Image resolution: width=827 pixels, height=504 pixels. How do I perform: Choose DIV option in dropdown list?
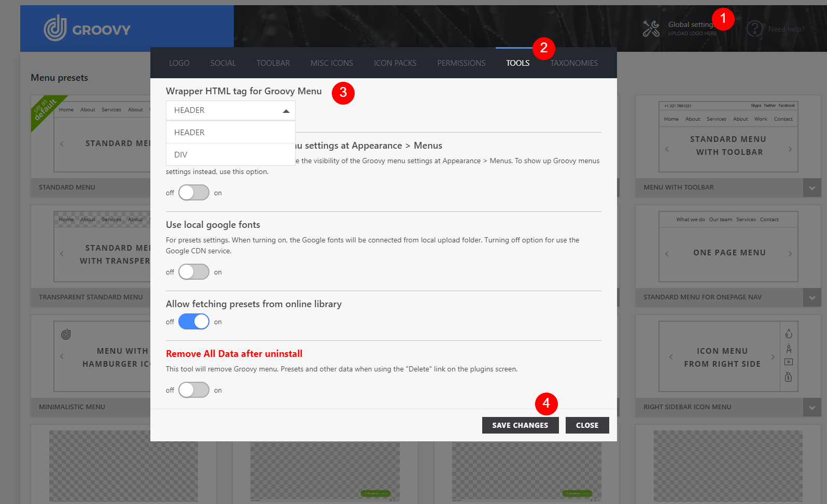click(x=231, y=155)
